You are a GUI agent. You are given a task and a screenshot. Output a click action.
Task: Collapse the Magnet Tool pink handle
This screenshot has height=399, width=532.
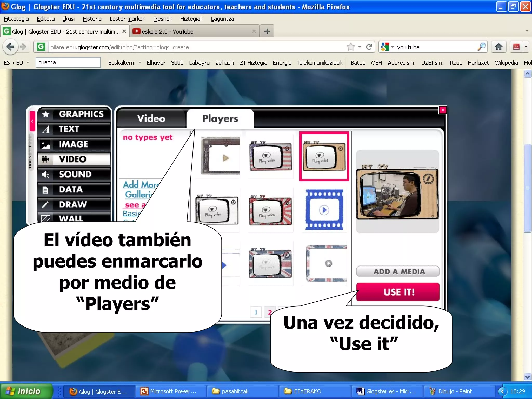[x=32, y=121]
